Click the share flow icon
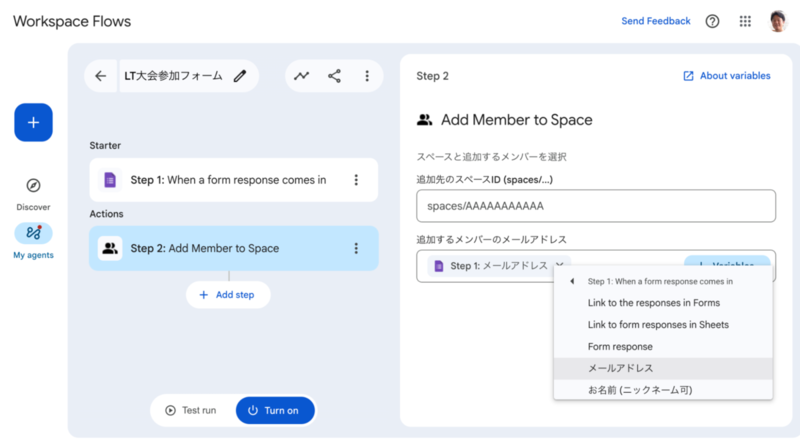The width and height of the screenshot is (800, 442). click(x=334, y=76)
